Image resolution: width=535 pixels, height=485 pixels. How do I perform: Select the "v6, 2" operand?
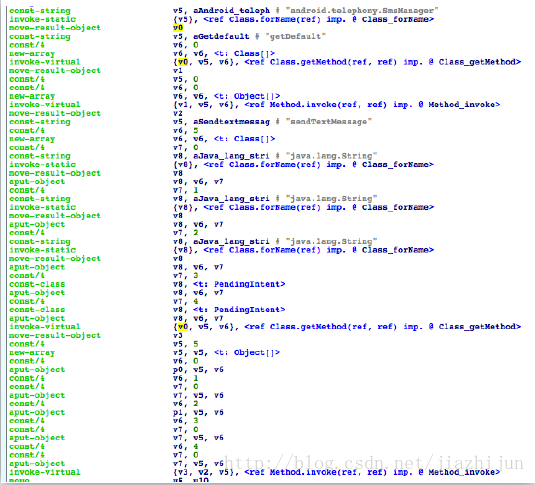tap(186, 404)
